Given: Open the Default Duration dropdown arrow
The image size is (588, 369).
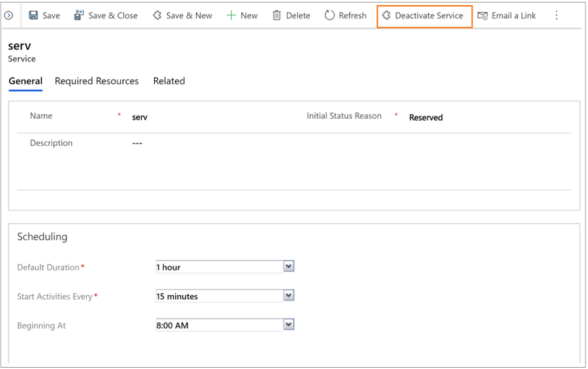Looking at the screenshot, I should (288, 266).
